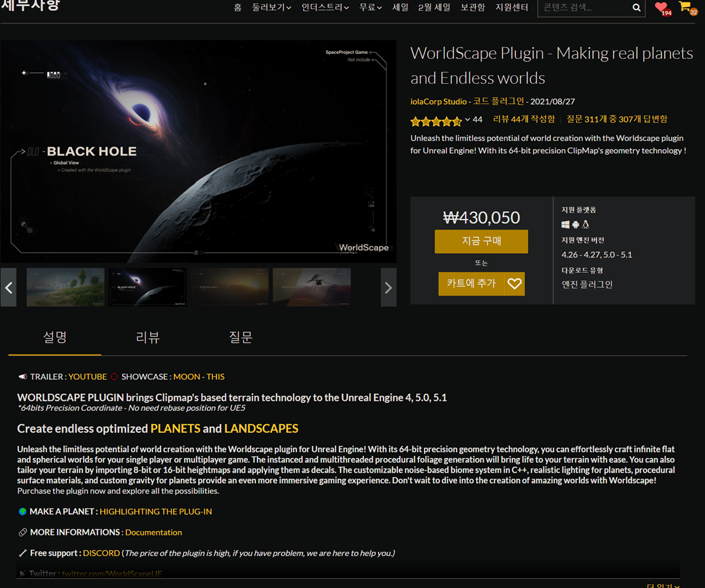
Task: Select the Black Hole thumbnail
Action: tap(148, 287)
